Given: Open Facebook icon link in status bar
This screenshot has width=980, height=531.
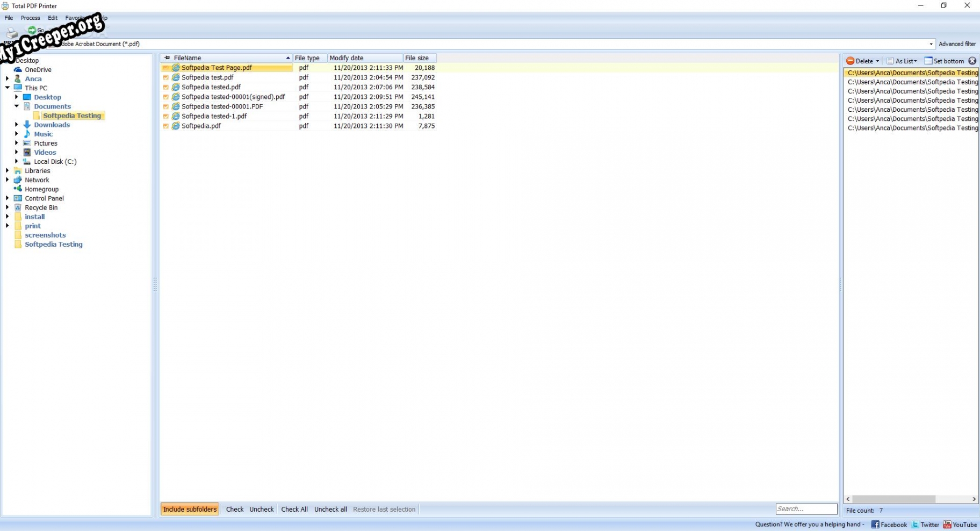Looking at the screenshot, I should point(875,525).
